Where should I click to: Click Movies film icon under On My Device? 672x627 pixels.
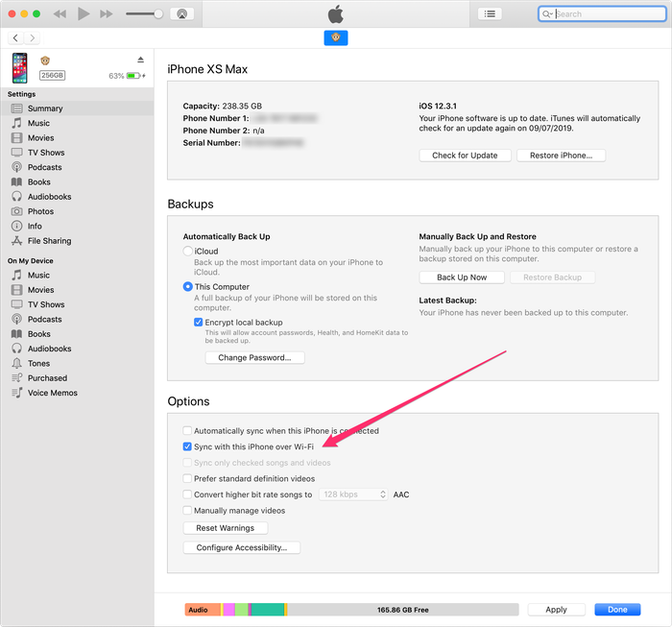(16, 290)
